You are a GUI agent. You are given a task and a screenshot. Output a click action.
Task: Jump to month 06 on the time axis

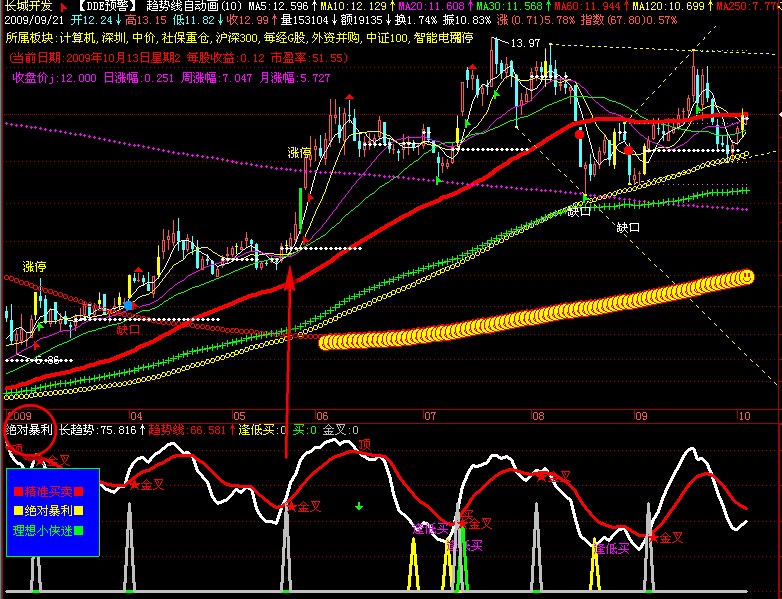point(322,416)
